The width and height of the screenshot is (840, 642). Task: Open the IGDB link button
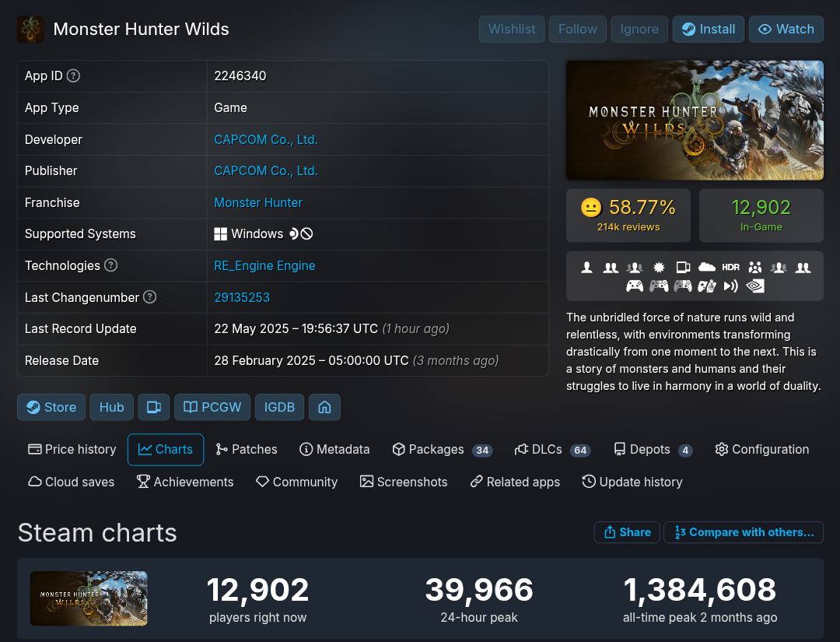pyautogui.click(x=279, y=407)
